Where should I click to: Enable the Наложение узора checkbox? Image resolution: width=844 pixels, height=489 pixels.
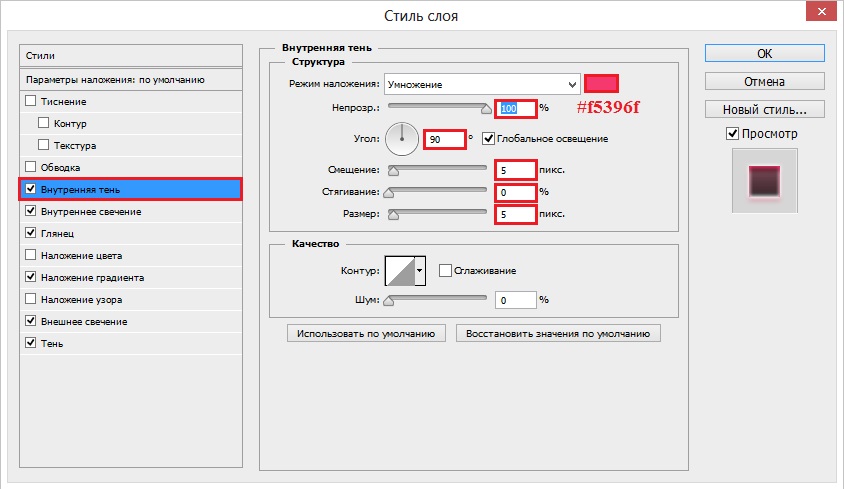pyautogui.click(x=31, y=299)
